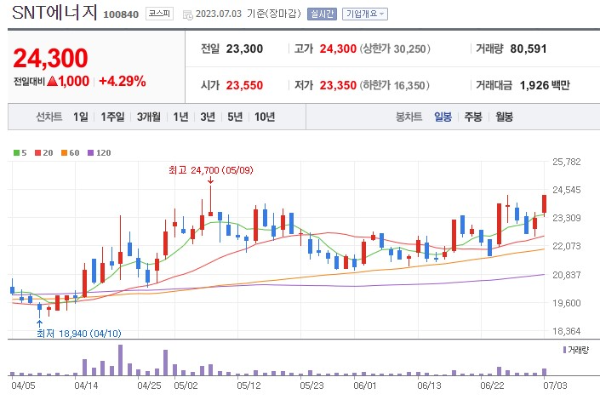Click the purple 120-day moving average legend swatch

coord(91,153)
